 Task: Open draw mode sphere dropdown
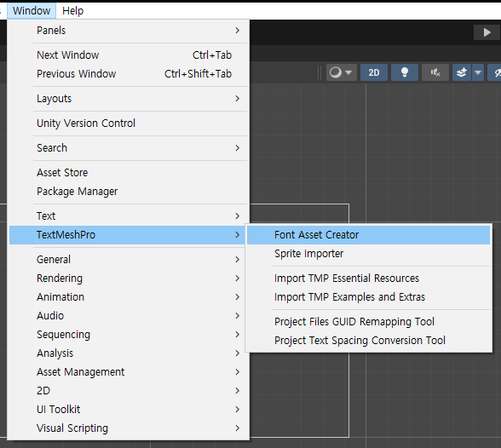click(341, 72)
